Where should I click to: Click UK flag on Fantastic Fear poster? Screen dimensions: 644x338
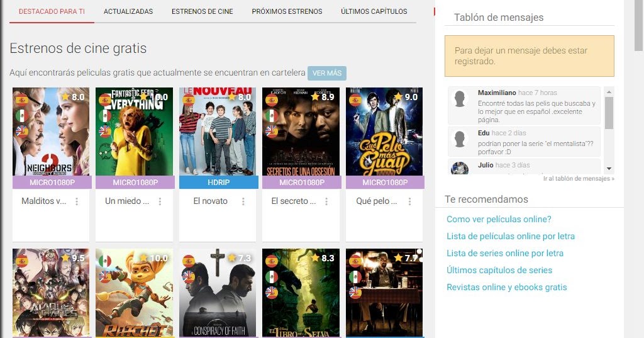click(105, 131)
